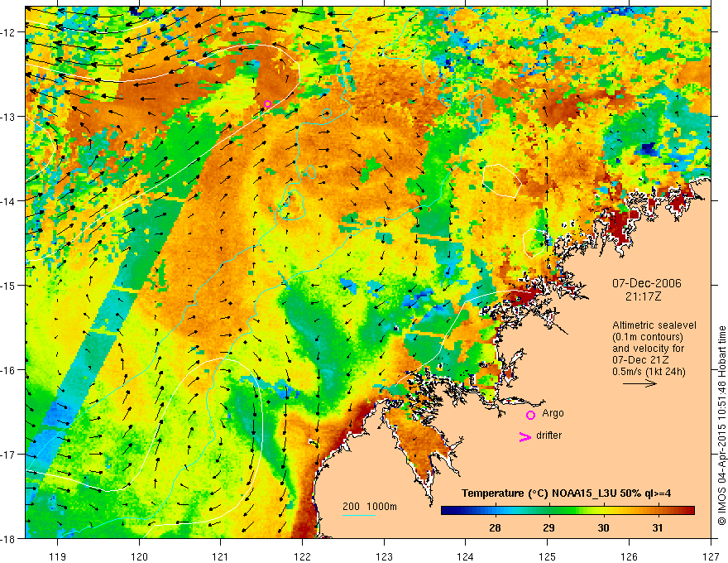This screenshot has width=728, height=563.
Task: Click the '(0.1m contours)' caption line
Action: 648,337
